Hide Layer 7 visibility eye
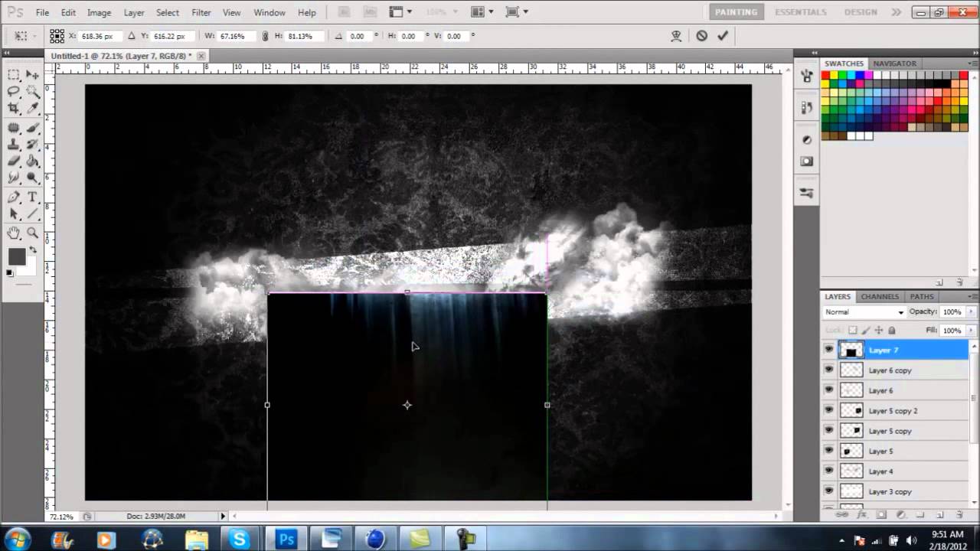 pos(828,350)
